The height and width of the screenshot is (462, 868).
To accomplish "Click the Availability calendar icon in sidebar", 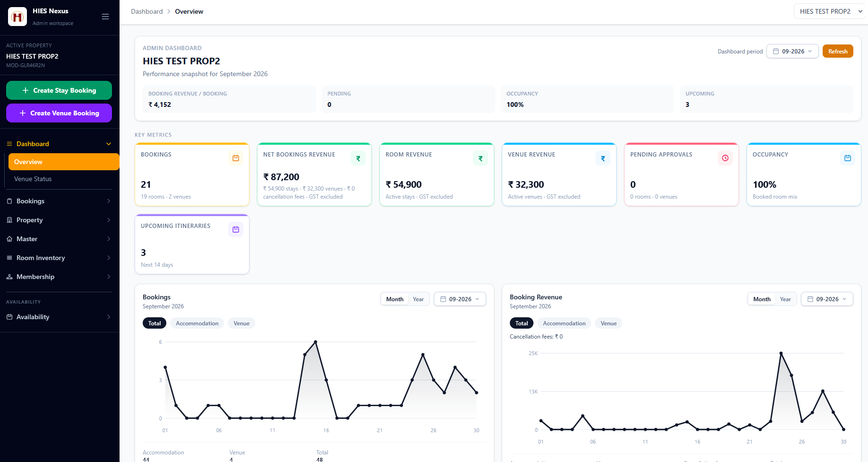I will [9, 317].
